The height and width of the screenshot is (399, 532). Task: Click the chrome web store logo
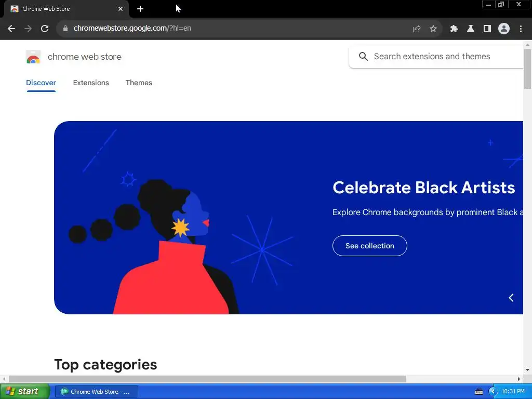click(x=33, y=57)
